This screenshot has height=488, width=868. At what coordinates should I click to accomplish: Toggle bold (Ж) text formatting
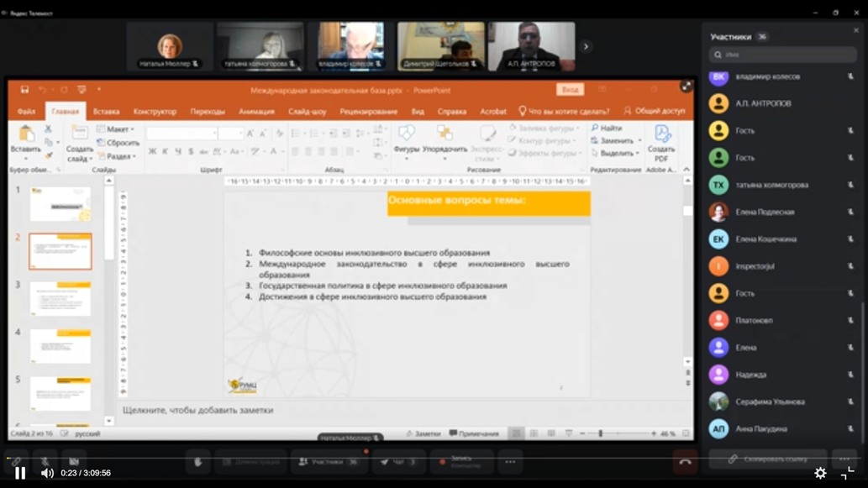152,152
